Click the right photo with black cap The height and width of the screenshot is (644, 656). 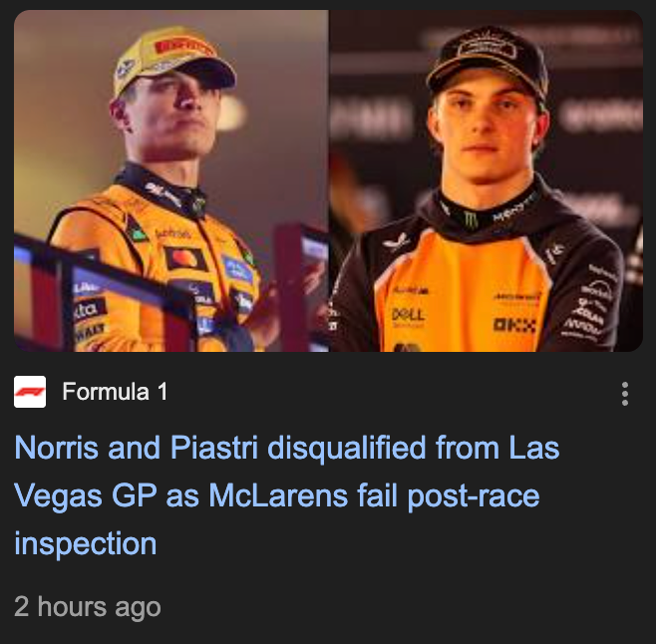486,180
